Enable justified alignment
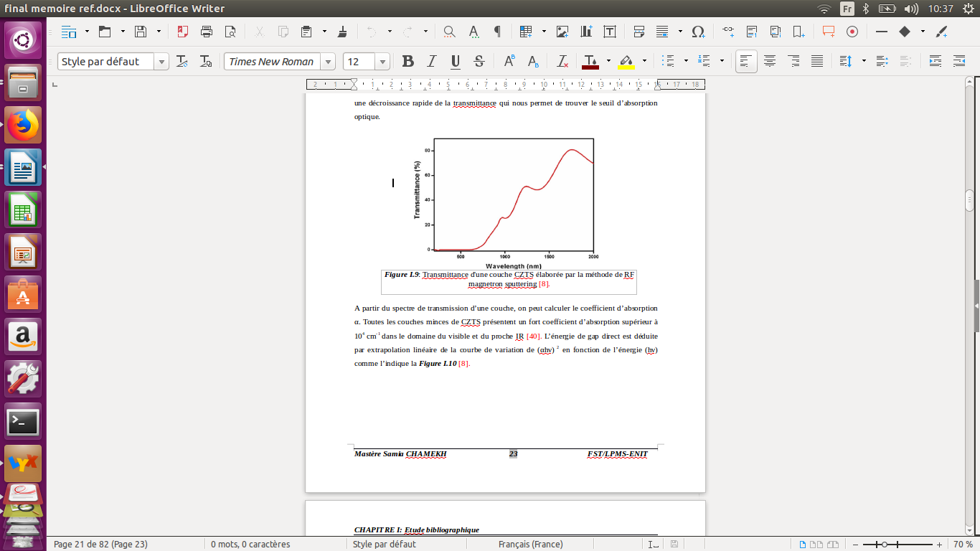 point(817,61)
